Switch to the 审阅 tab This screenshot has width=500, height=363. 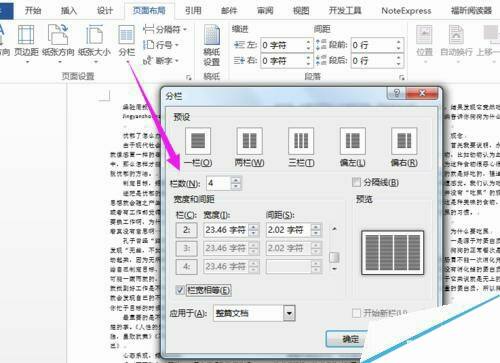[265, 11]
